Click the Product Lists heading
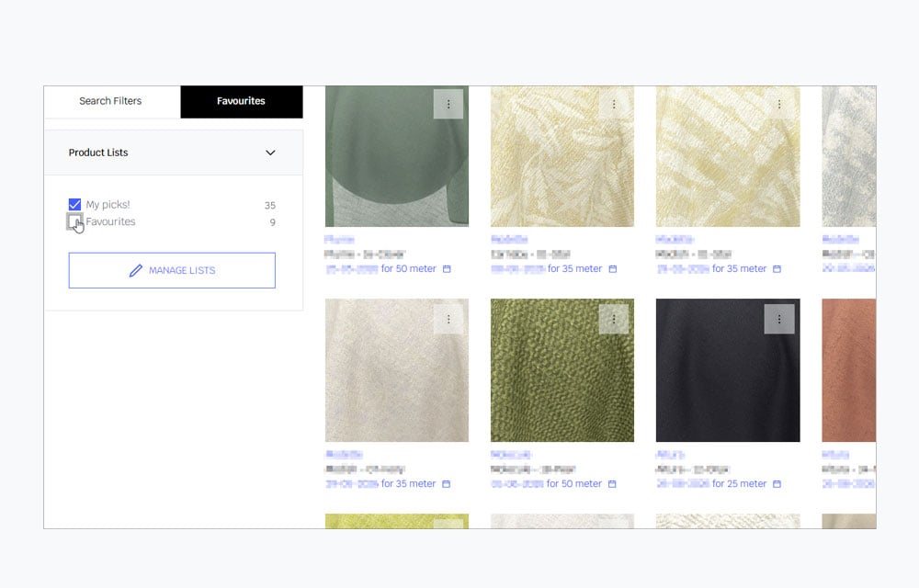The height and width of the screenshot is (588, 919). coord(98,153)
